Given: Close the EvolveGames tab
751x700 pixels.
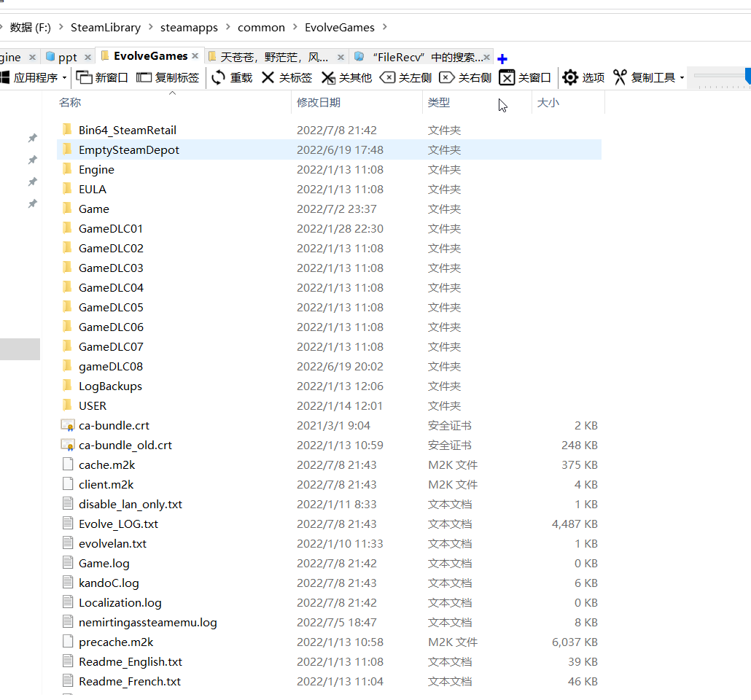Looking at the screenshot, I should click(195, 56).
